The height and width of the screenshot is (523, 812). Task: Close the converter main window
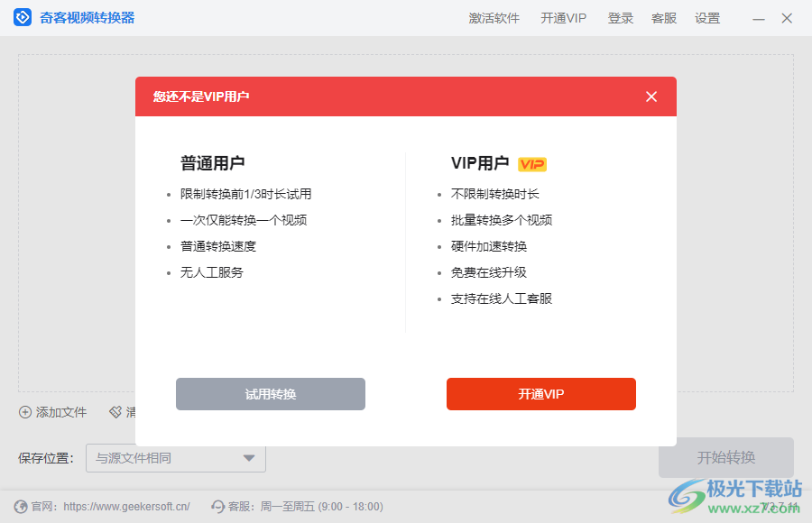point(787,18)
